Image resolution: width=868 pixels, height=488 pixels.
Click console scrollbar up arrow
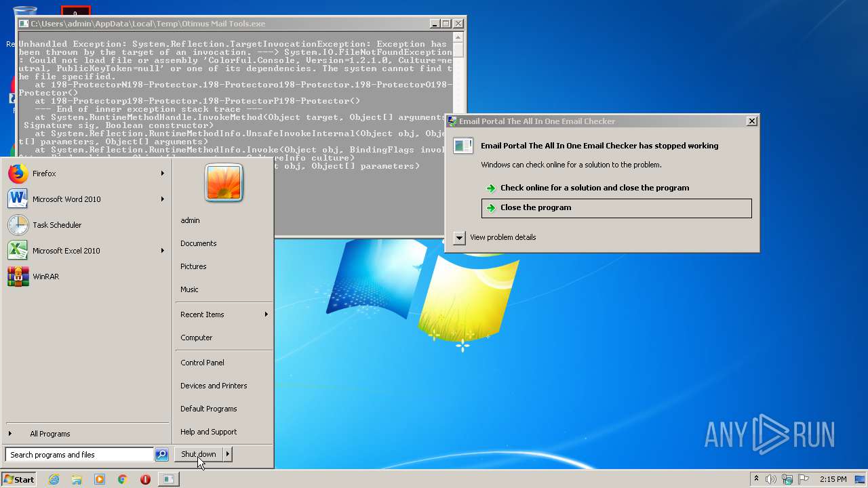458,38
